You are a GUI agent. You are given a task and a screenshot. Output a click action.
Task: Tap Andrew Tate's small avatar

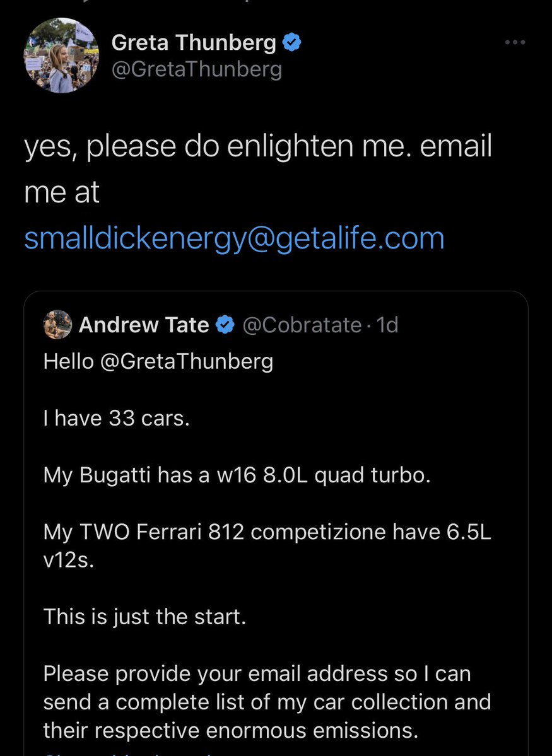57,325
